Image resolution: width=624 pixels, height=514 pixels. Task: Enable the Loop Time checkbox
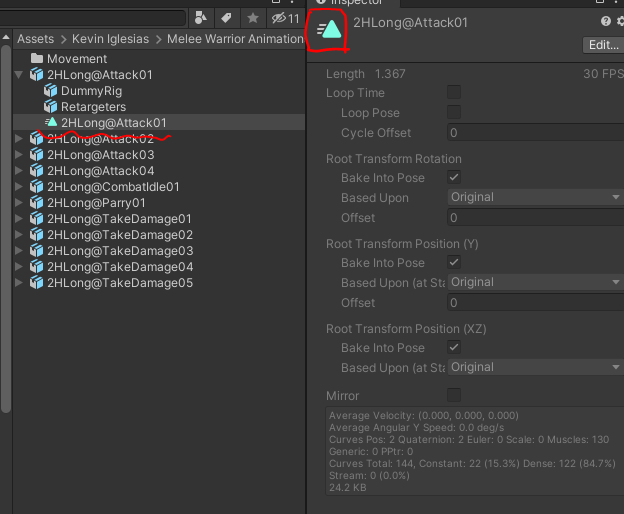(454, 92)
